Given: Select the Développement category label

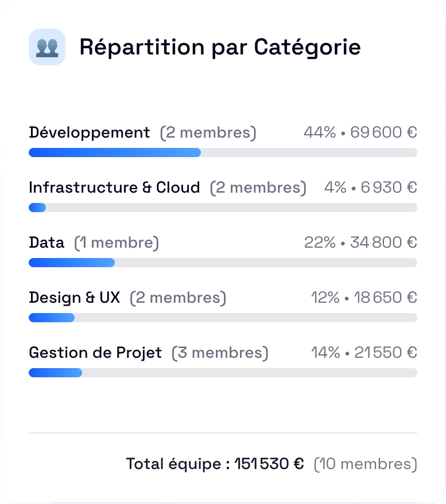Looking at the screenshot, I should coord(90,132).
